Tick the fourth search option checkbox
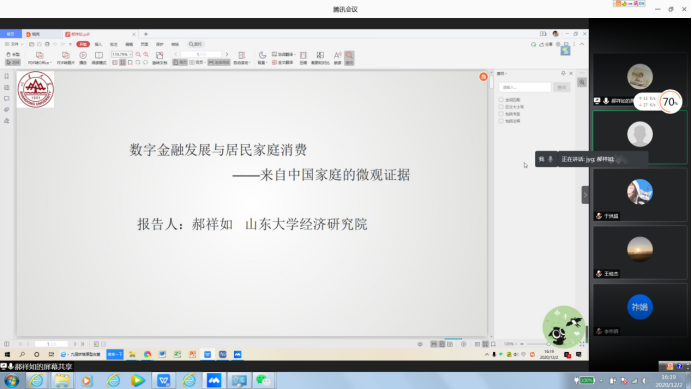 [501, 121]
